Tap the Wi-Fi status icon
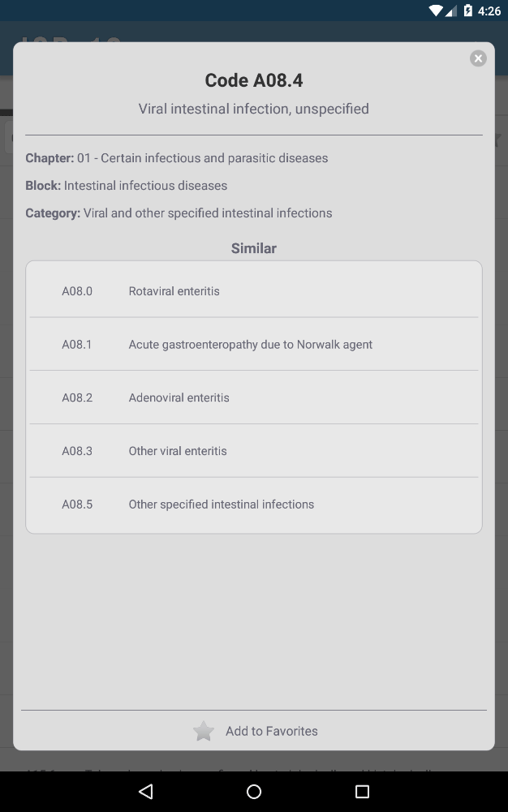508x812 pixels. (x=436, y=11)
